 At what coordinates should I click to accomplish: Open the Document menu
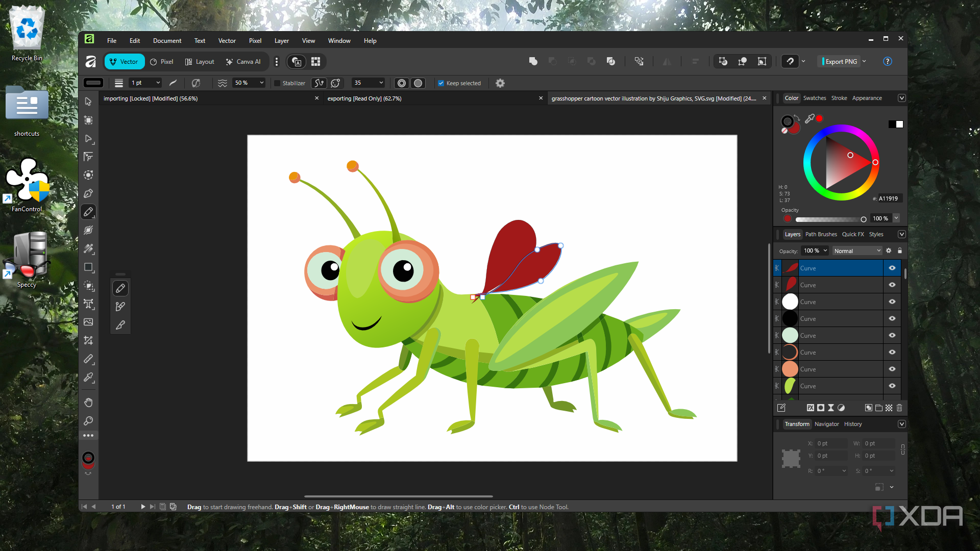(167, 41)
